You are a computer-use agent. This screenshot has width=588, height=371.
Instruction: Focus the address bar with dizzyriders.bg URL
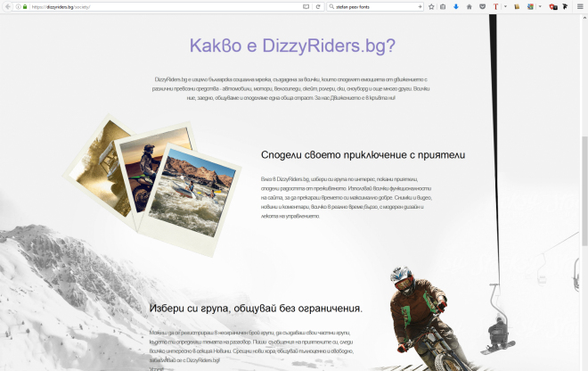160,6
